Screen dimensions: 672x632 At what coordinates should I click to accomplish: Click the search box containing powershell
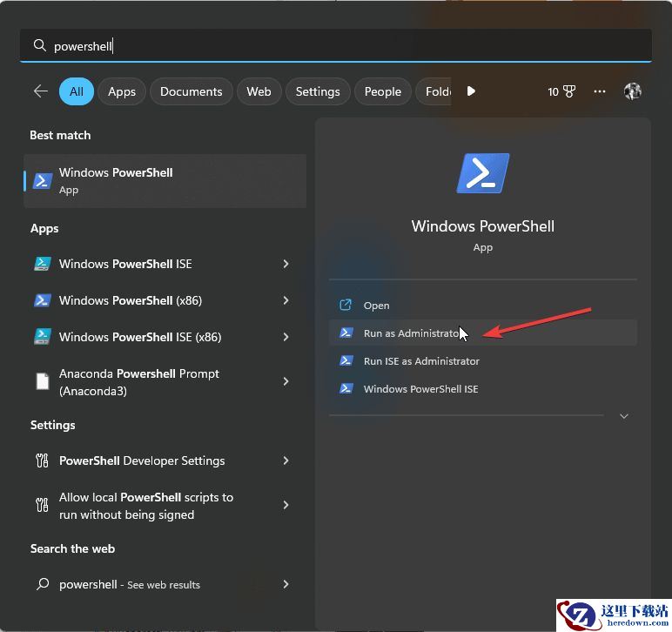[335, 46]
